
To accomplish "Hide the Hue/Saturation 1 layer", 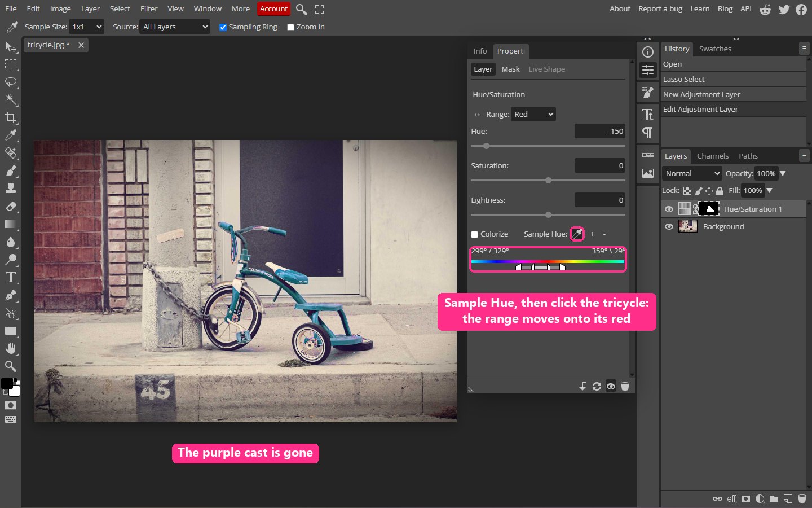I will click(669, 209).
